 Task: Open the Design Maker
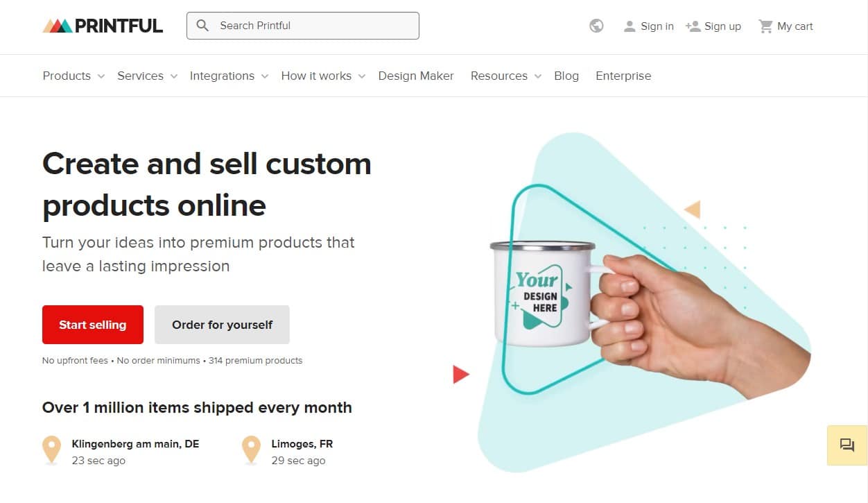point(416,76)
